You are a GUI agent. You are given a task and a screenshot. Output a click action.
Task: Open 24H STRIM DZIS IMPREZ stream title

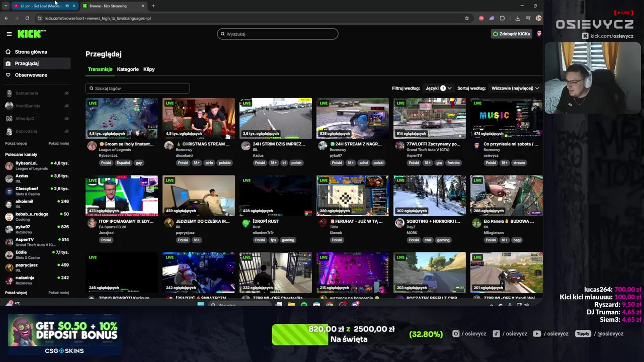pyautogui.click(x=279, y=144)
